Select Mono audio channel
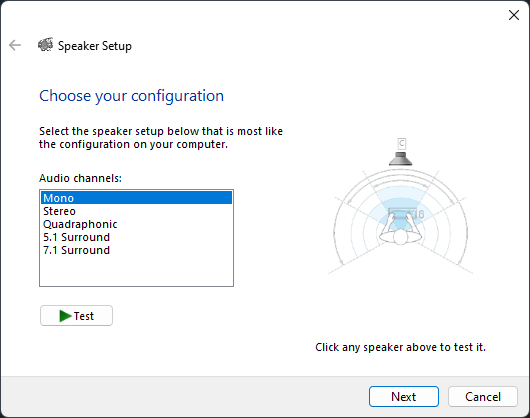Image resolution: width=530 pixels, height=418 pixels. (137, 198)
